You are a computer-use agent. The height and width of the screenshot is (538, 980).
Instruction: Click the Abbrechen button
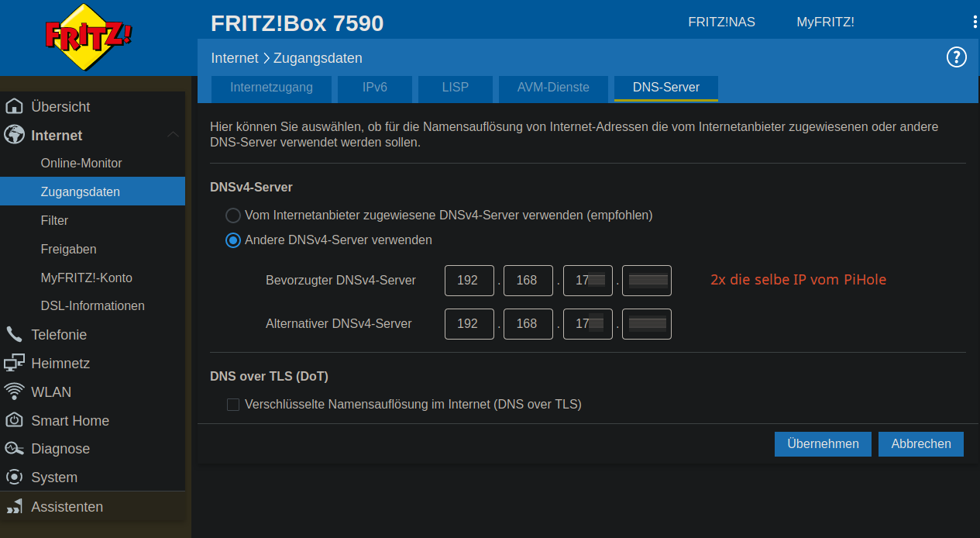pos(921,444)
